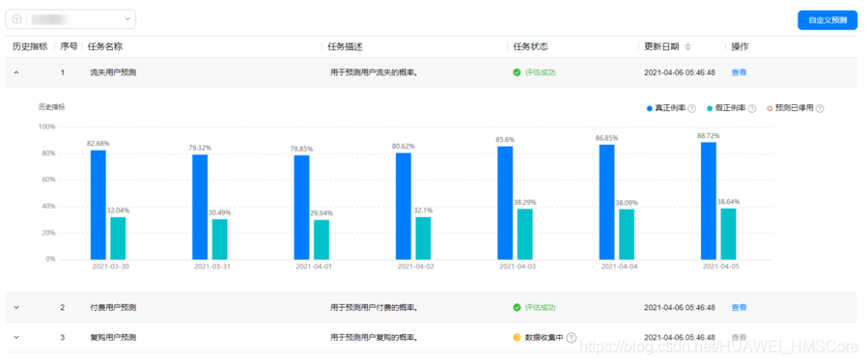Image resolution: width=868 pixels, height=364 pixels.
Task: Toggle 假正例率 legend series
Action: [x=726, y=108]
